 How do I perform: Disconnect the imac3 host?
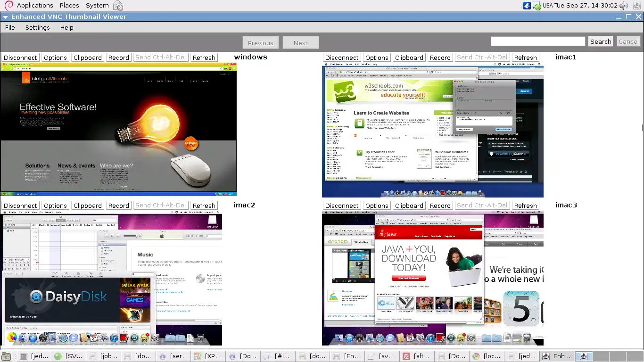(342, 206)
